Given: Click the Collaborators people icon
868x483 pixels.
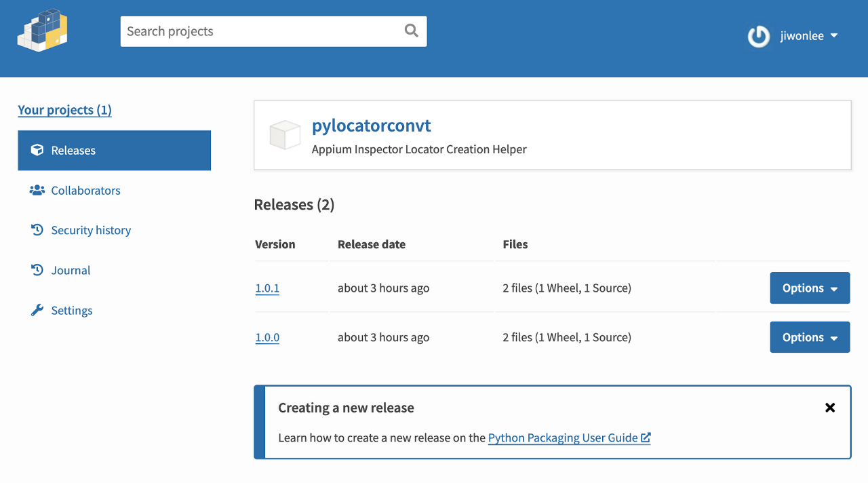Looking at the screenshot, I should coord(37,191).
